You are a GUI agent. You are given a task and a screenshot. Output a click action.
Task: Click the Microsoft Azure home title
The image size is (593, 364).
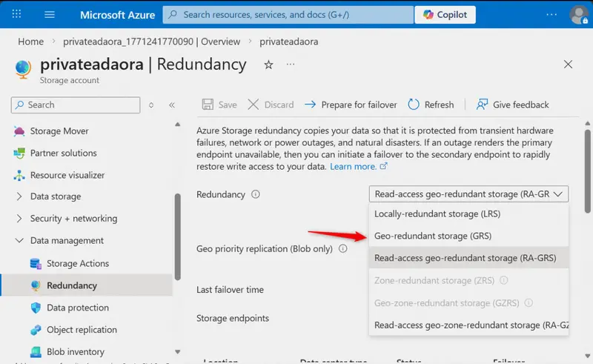(x=117, y=15)
